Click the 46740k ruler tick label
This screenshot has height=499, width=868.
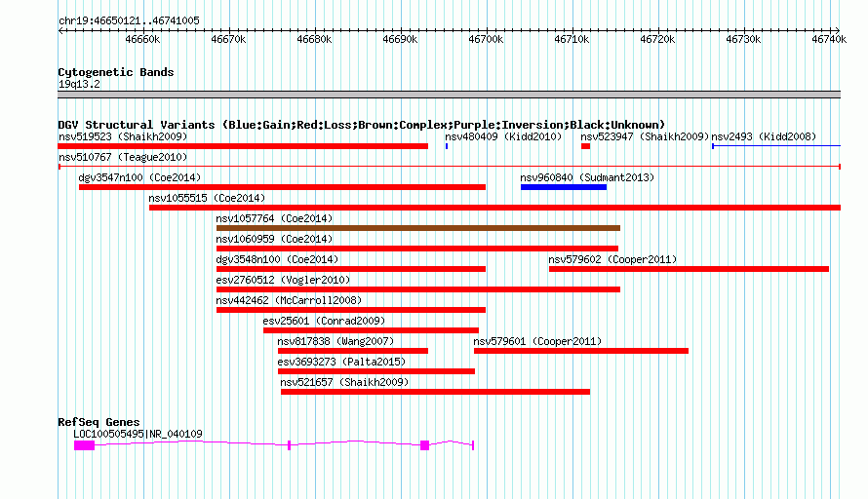click(829, 40)
